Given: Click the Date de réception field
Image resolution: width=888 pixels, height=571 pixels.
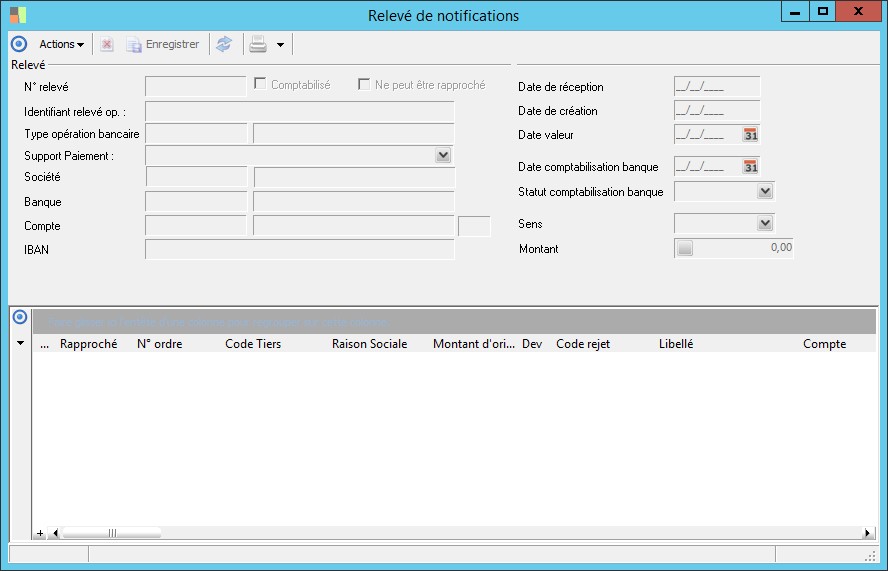Looking at the screenshot, I should pyautogui.click(x=717, y=87).
